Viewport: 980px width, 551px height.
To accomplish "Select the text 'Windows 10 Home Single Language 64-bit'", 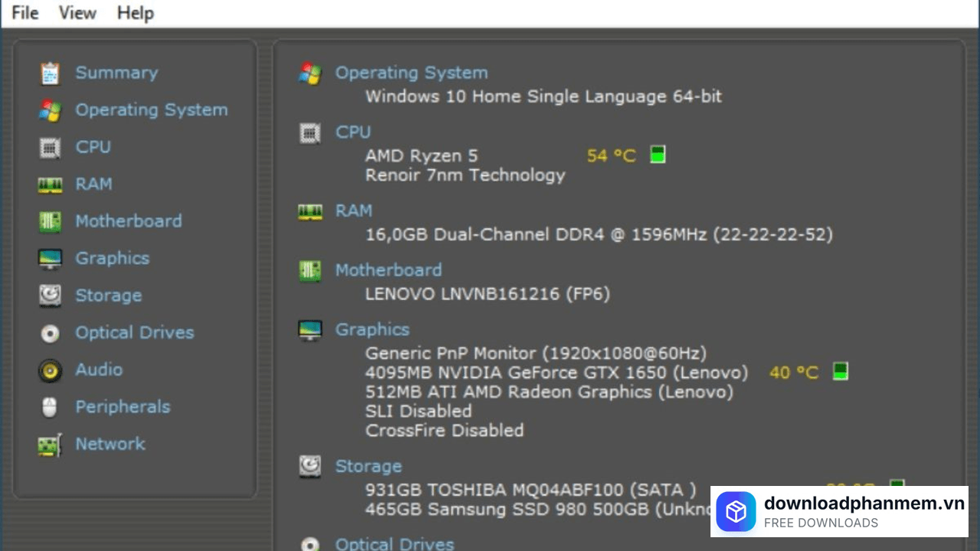I will [544, 96].
